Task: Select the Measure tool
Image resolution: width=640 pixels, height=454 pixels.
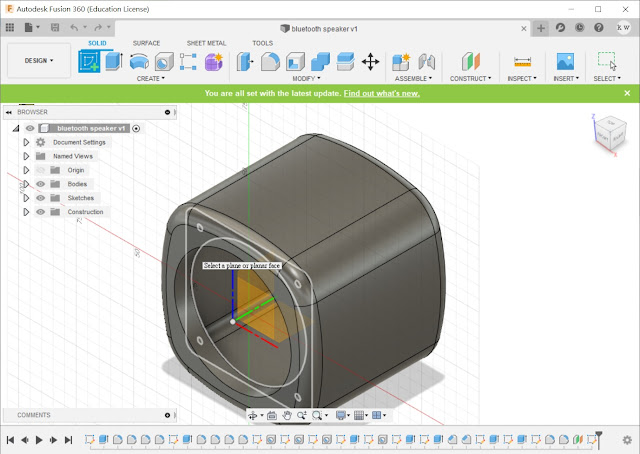Action: tap(522, 62)
